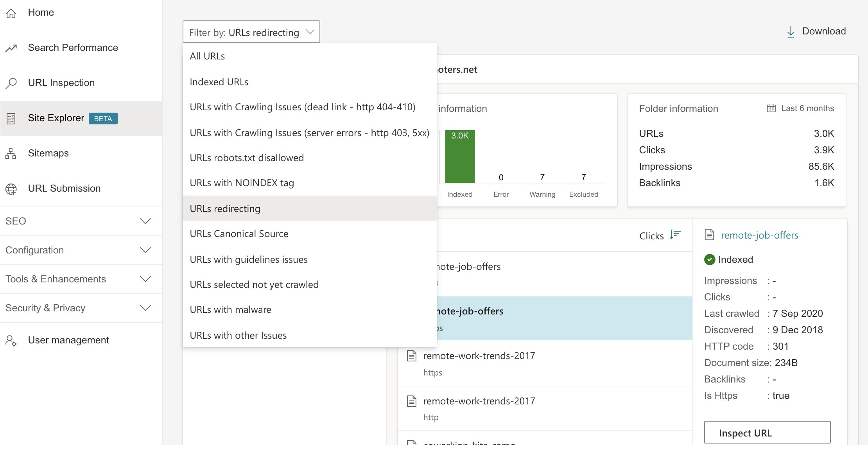Screen dimensions: 868x449
Task: Click the file icon of remote-work-trends-2017 http row
Action: tap(412, 401)
